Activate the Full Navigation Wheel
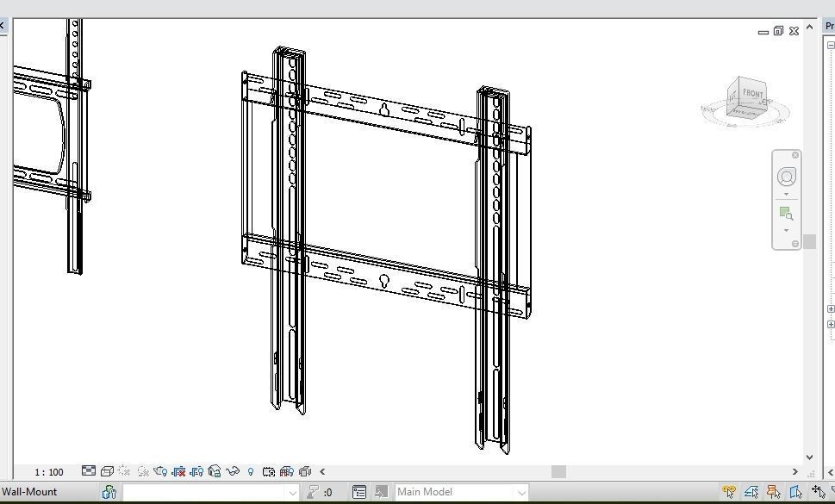 point(786,176)
